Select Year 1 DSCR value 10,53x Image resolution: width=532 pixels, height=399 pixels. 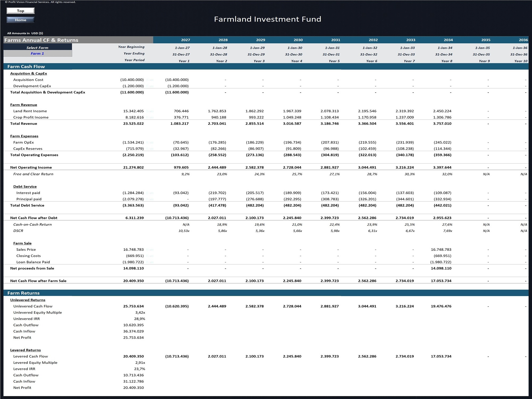[184, 231]
